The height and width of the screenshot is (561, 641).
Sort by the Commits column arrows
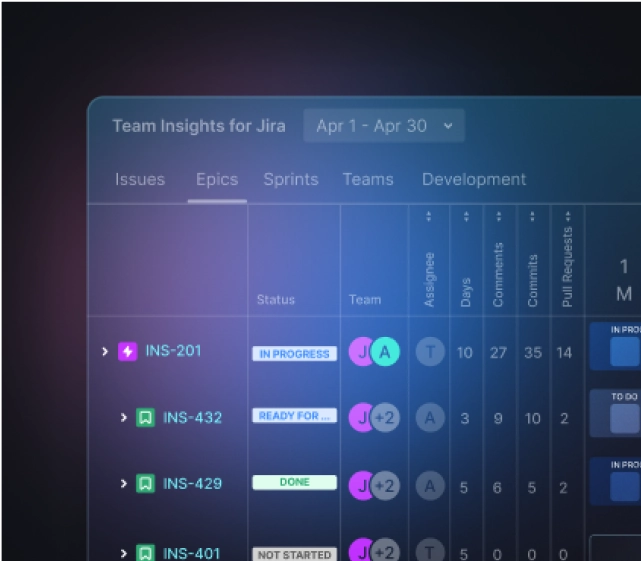coord(532,216)
